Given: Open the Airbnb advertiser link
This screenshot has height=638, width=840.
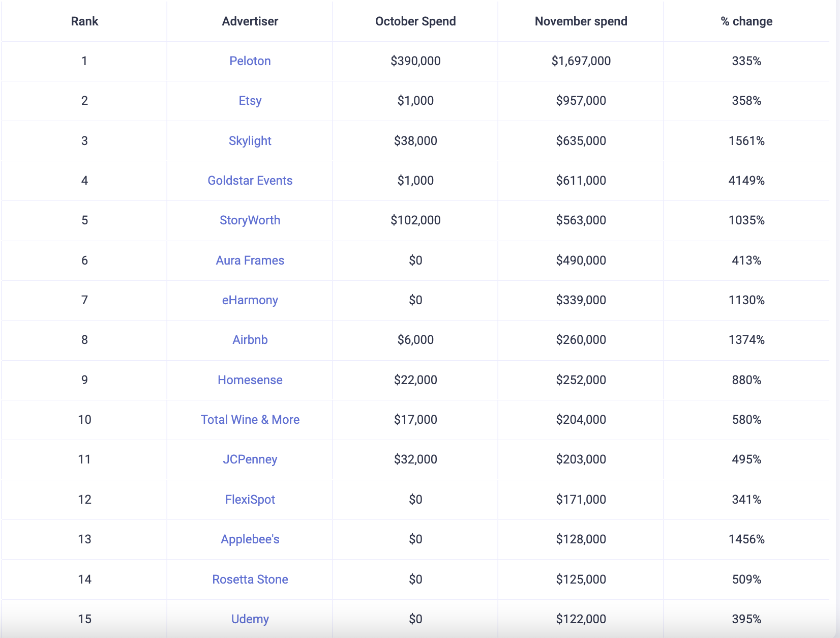Looking at the screenshot, I should point(250,340).
